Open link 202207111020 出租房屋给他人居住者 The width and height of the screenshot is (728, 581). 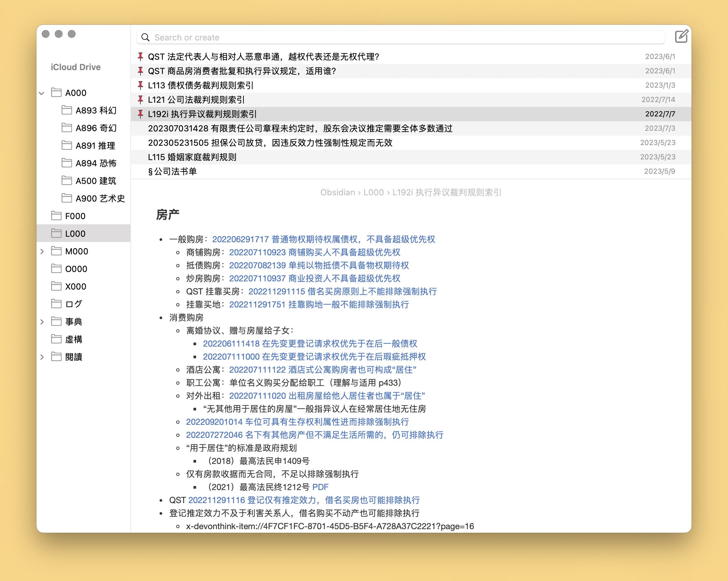[327, 396]
